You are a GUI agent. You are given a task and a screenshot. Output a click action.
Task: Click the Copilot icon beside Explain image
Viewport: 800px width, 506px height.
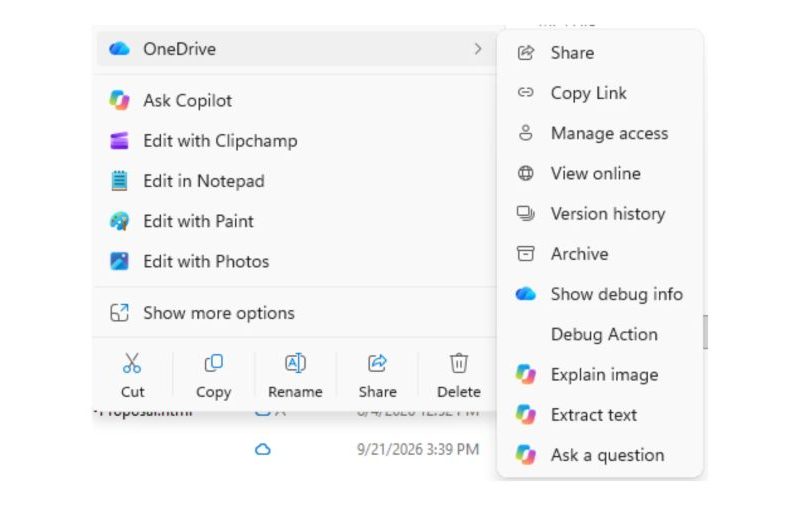point(526,374)
